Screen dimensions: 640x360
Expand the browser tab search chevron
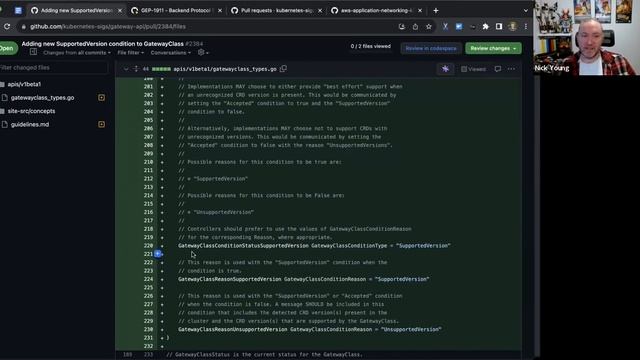[x=526, y=11]
